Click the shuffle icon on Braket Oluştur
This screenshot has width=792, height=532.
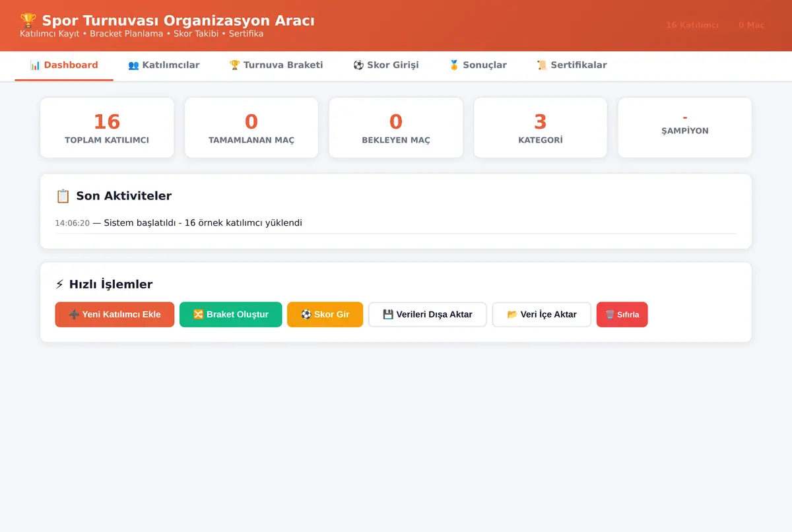[x=198, y=315]
